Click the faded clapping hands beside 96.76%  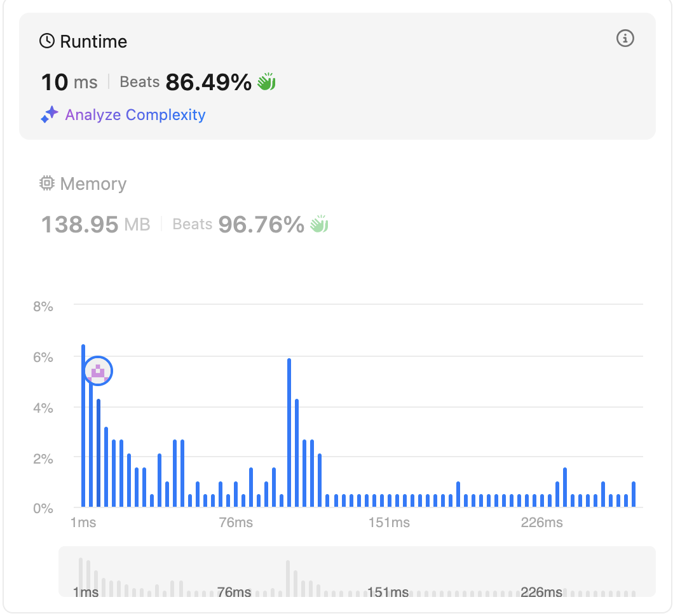319,224
